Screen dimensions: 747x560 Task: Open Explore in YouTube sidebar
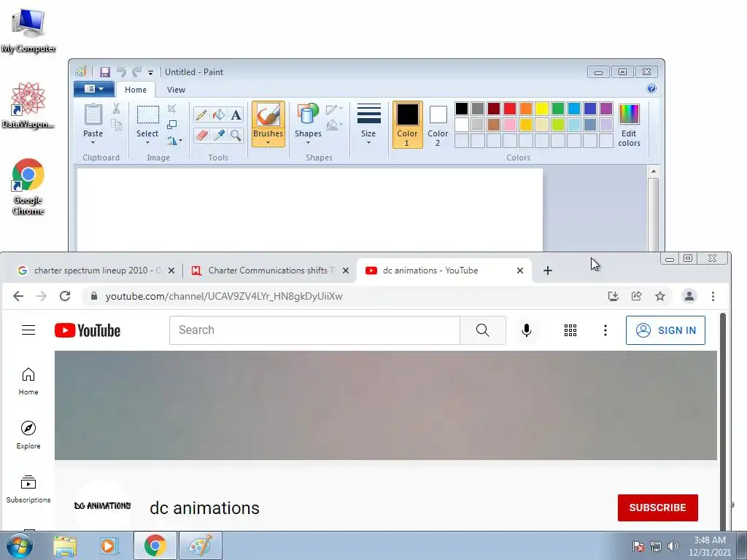(x=28, y=435)
